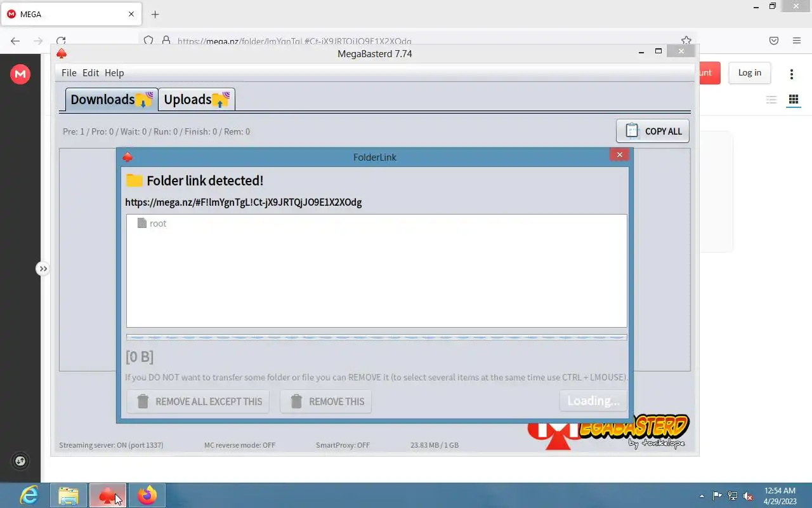Show hidden tray icons arrow
Image resolution: width=812 pixels, height=508 pixels.
pos(702,496)
